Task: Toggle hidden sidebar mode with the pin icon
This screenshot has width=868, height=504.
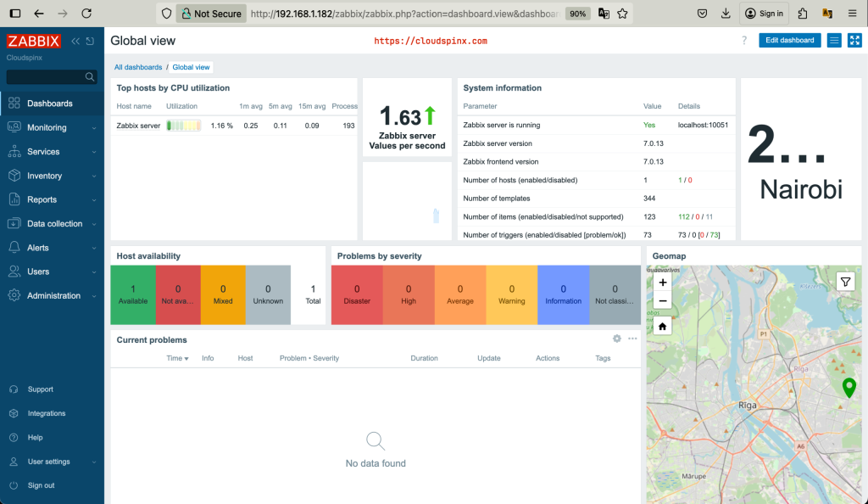Action: point(89,40)
